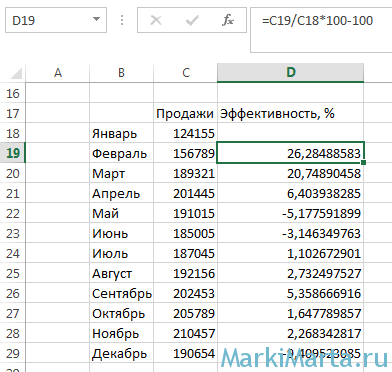Click the Enter checkmark formula bar icon

click(x=192, y=20)
